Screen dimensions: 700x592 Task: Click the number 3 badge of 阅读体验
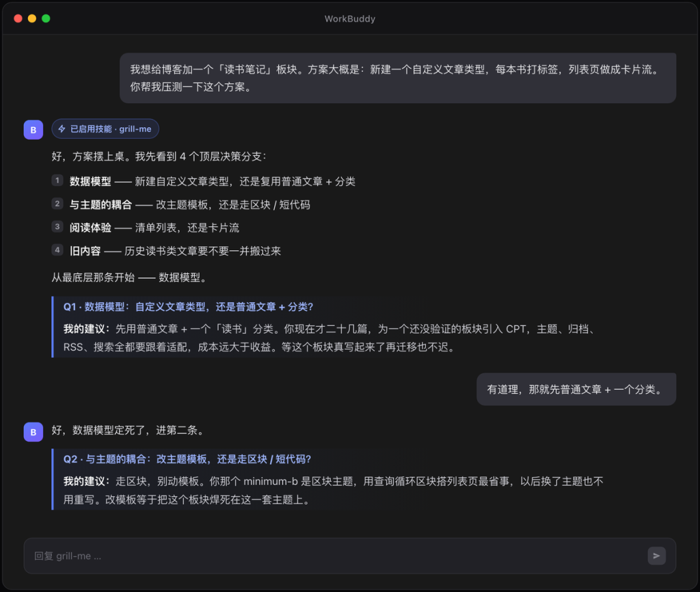click(x=57, y=227)
